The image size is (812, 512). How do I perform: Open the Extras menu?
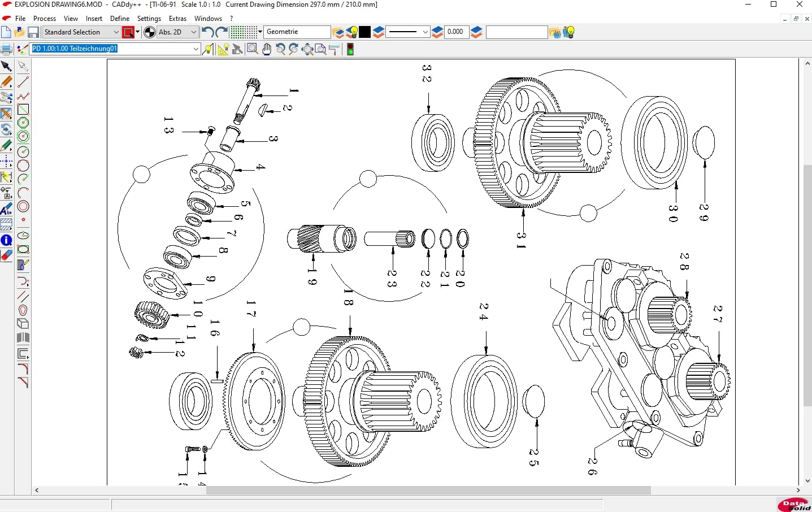click(x=177, y=18)
